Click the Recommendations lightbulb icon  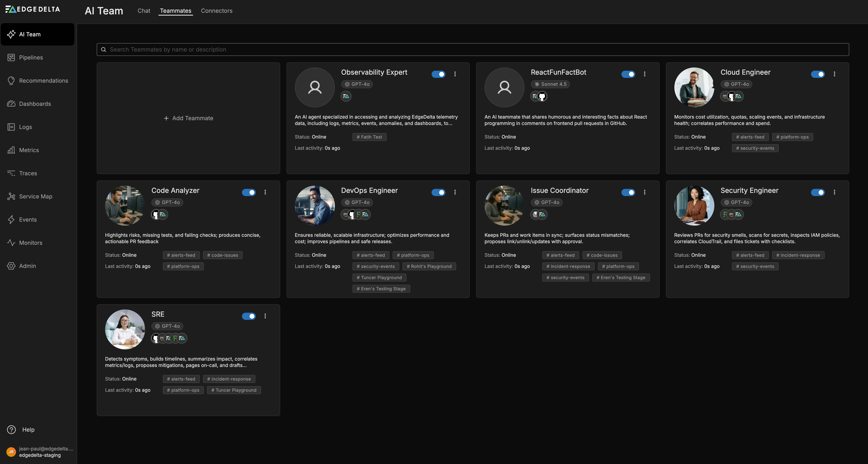(x=11, y=81)
